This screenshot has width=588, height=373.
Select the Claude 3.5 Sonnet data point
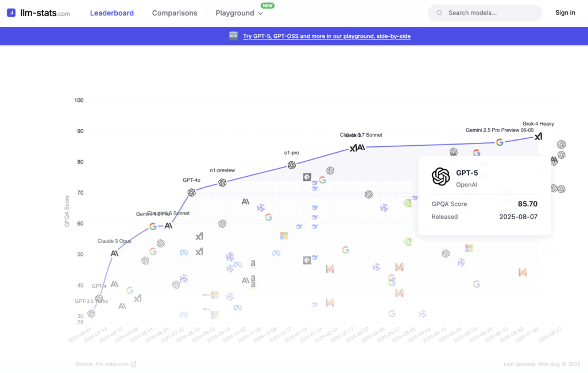click(168, 226)
